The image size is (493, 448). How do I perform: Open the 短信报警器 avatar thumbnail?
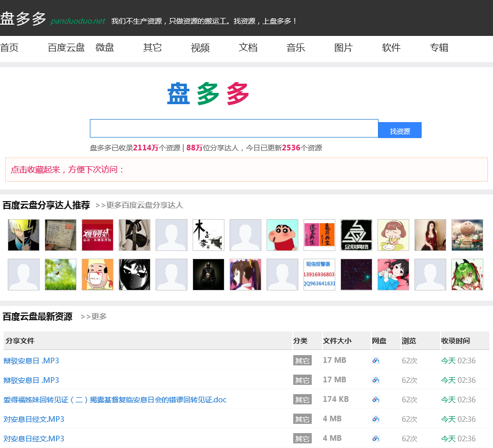click(319, 275)
